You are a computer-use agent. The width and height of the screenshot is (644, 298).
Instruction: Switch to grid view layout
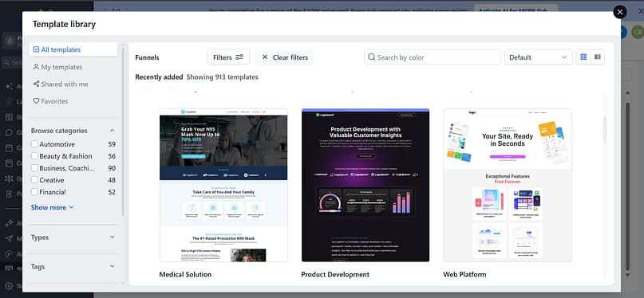(x=583, y=57)
